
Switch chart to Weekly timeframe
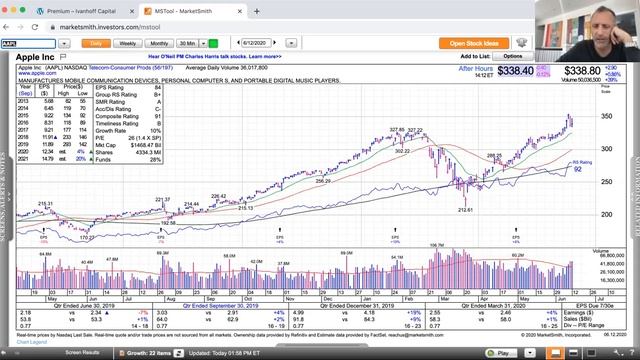[127, 43]
